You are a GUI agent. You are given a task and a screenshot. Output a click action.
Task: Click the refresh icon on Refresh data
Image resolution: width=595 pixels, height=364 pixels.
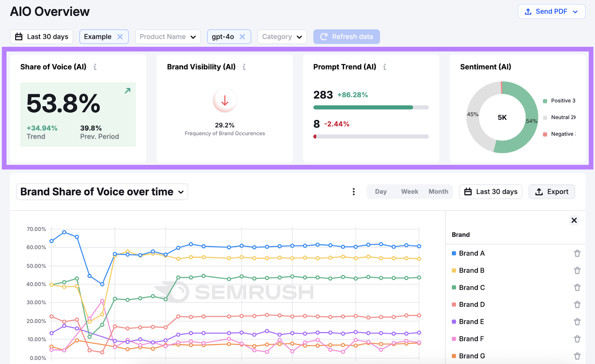(x=323, y=36)
